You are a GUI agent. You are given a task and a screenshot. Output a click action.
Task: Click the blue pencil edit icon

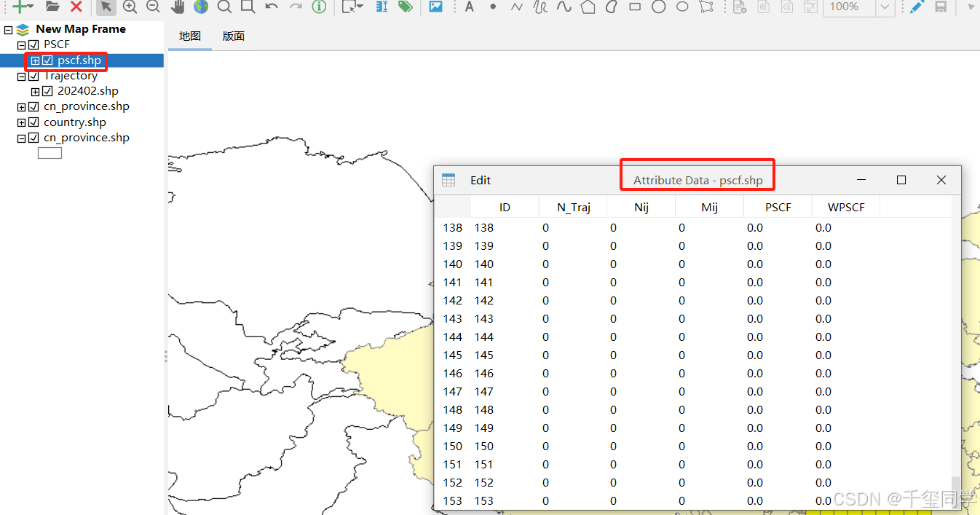coord(917,7)
